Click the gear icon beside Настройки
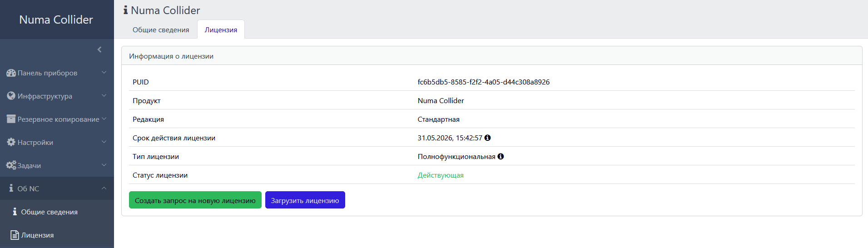 [11, 142]
